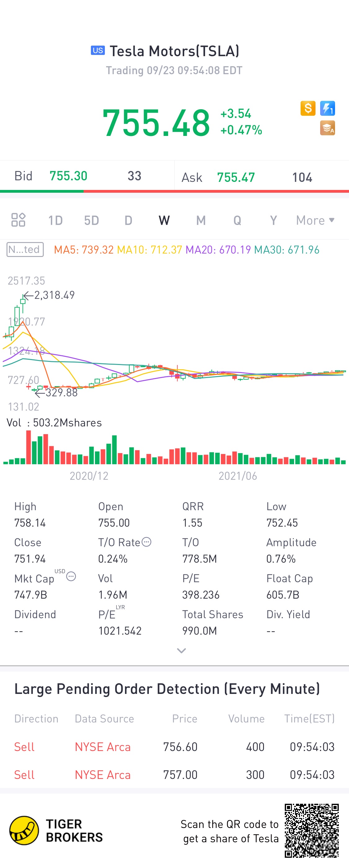Select the 1D chart tab
The image size is (349, 868).
pos(55,220)
